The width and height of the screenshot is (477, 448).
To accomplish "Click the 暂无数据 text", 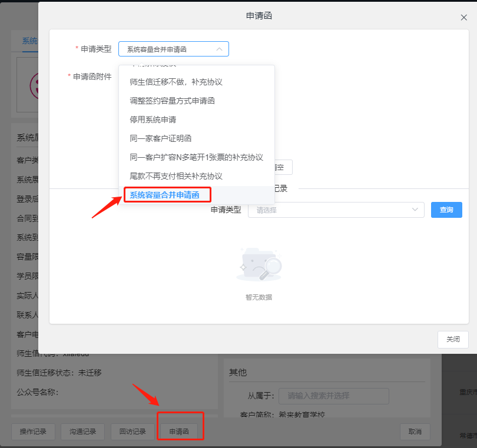I will click(259, 297).
